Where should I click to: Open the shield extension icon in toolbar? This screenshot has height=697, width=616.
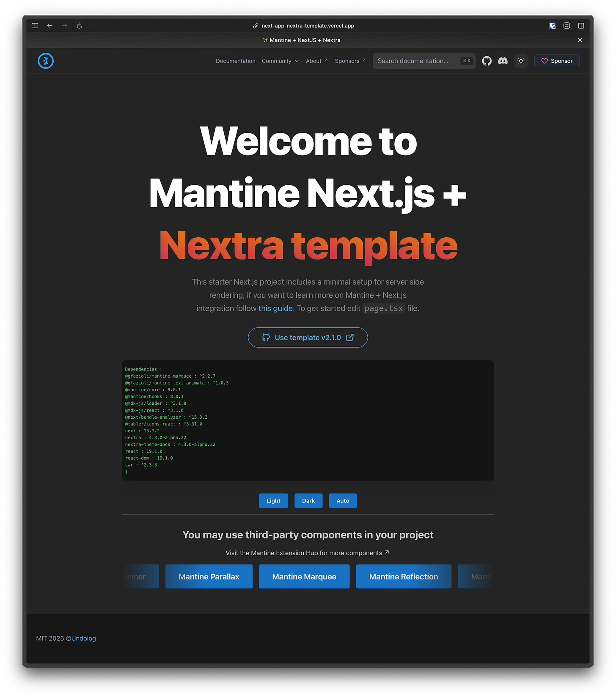coord(552,26)
